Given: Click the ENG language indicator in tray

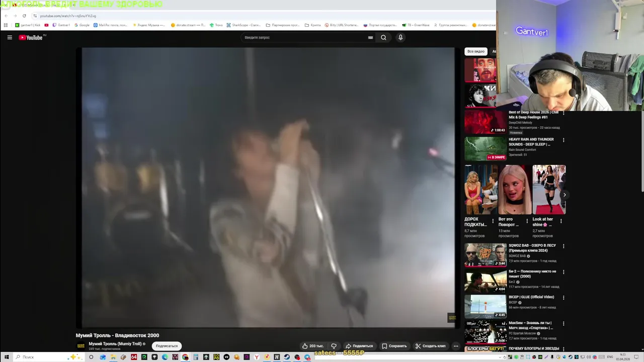Looking at the screenshot, I should pyautogui.click(x=610, y=357).
